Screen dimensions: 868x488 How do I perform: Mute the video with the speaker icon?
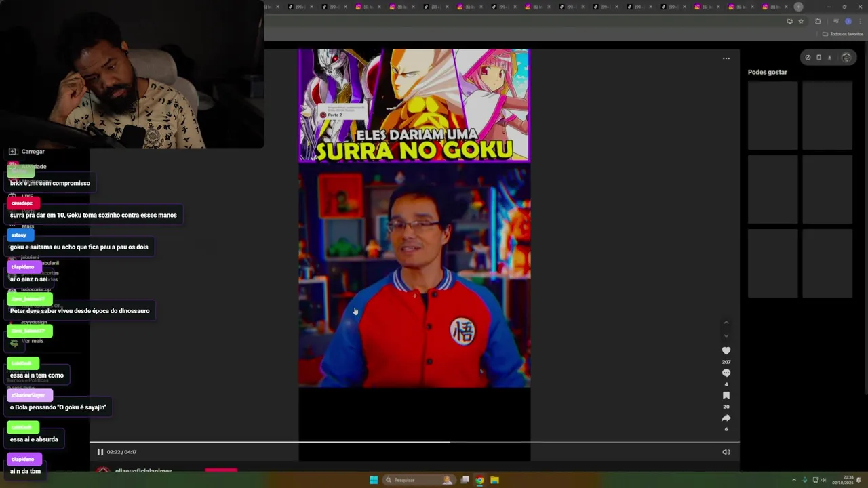(726, 452)
